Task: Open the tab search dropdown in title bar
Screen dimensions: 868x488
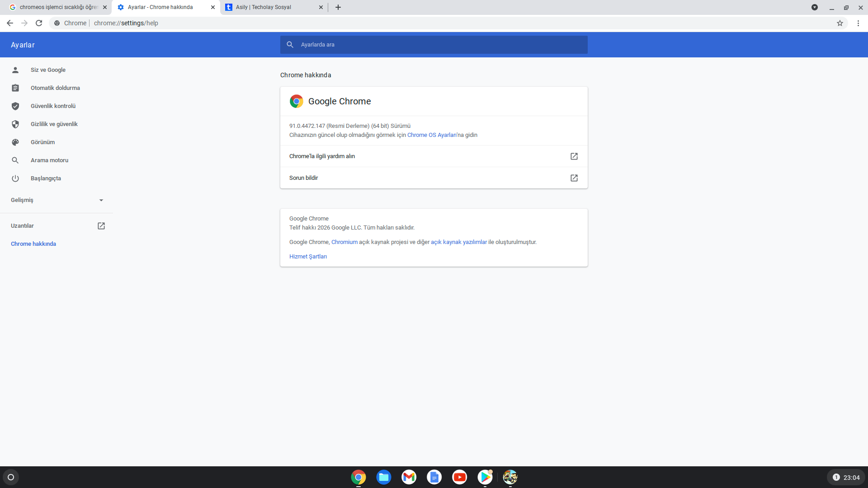Action: tap(815, 7)
